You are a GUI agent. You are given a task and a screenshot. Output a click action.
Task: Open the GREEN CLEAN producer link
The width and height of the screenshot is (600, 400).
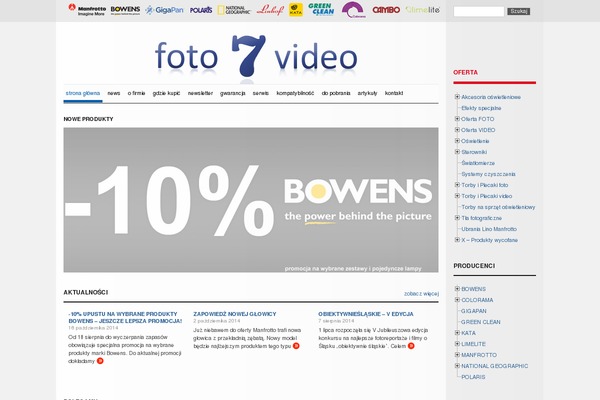pyautogui.click(x=481, y=322)
